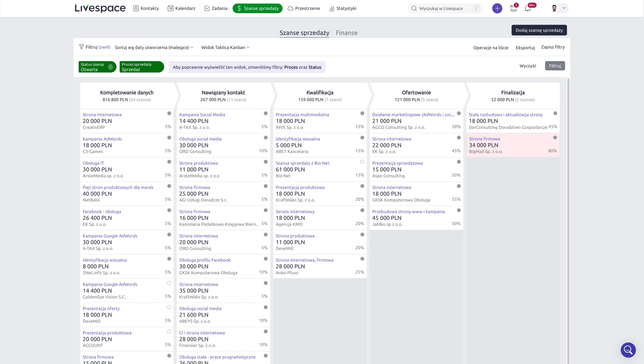
Task: Click the lock icon on Status szansy filter
Action: tap(110, 67)
